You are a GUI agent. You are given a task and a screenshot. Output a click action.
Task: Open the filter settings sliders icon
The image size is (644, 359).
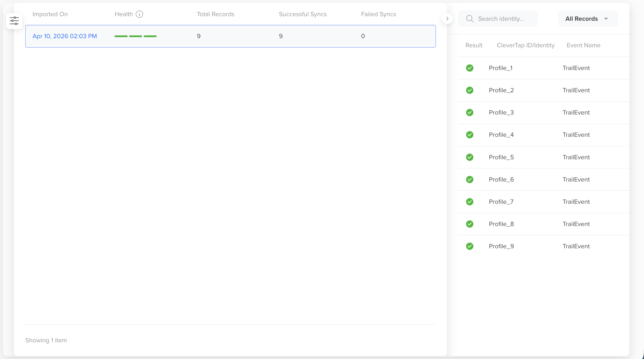pos(14,21)
